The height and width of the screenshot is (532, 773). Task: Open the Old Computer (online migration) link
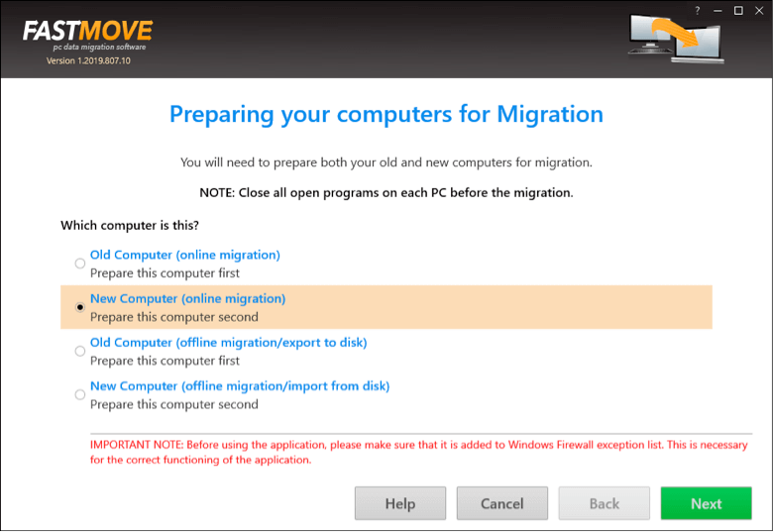185,256
